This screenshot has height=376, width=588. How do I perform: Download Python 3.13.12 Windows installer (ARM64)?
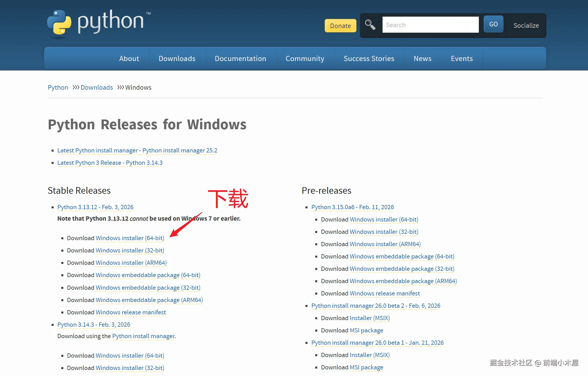point(131,263)
